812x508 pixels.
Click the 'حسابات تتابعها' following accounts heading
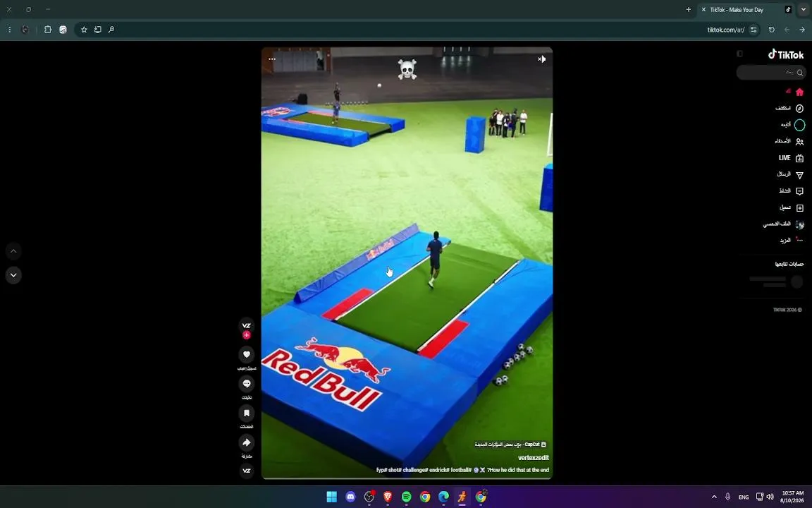click(x=789, y=265)
